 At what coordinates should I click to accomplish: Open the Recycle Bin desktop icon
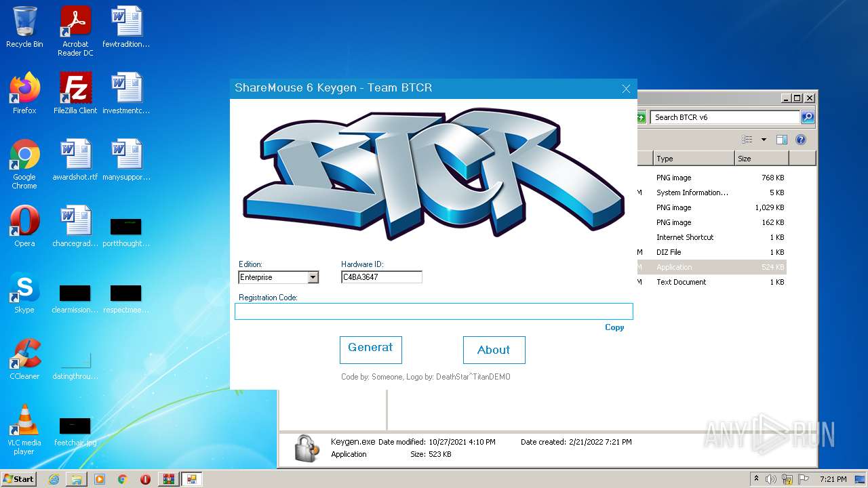[24, 27]
